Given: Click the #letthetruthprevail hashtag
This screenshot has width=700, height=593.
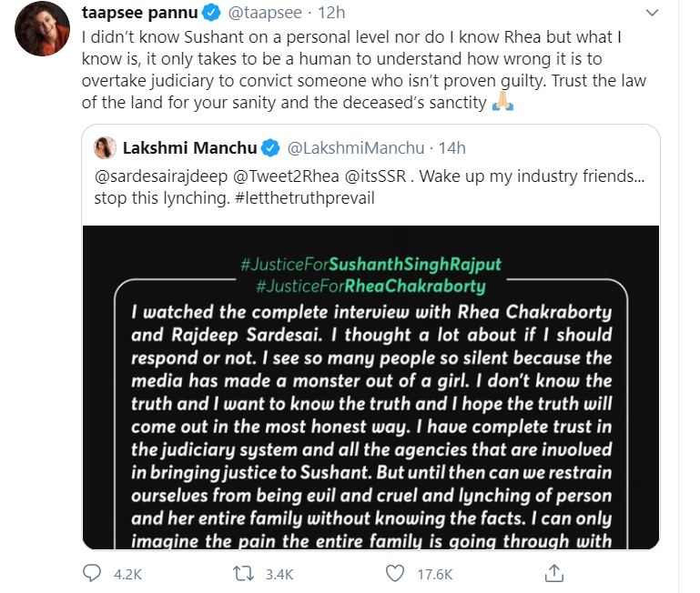Looking at the screenshot, I should point(304,198).
